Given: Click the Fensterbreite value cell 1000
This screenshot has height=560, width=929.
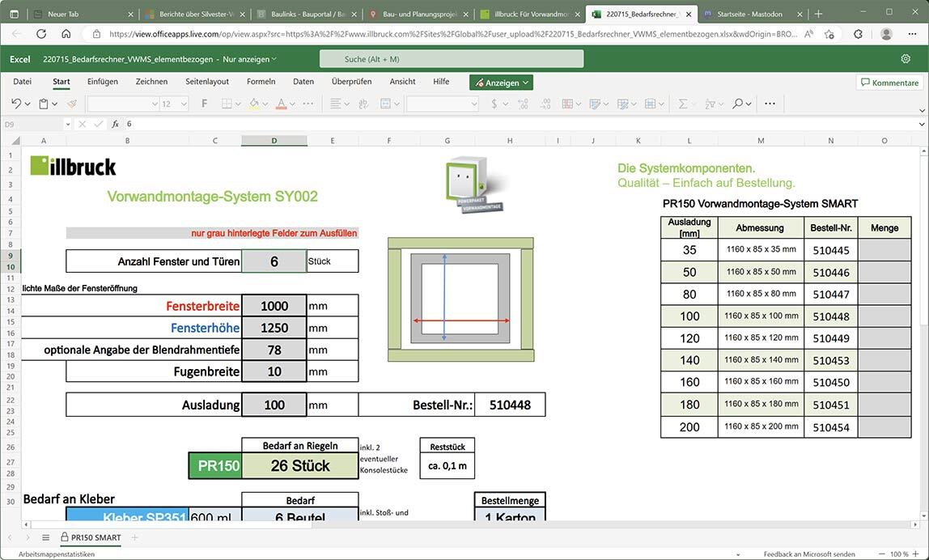Looking at the screenshot, I should pos(274,306).
